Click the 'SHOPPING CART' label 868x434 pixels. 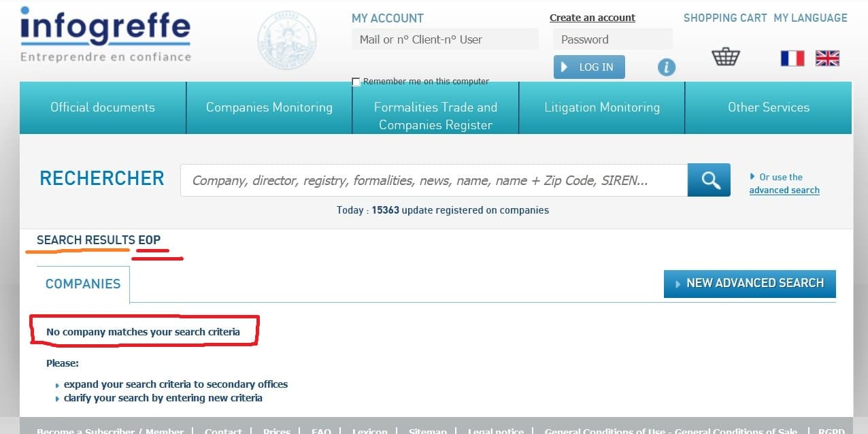tap(725, 18)
